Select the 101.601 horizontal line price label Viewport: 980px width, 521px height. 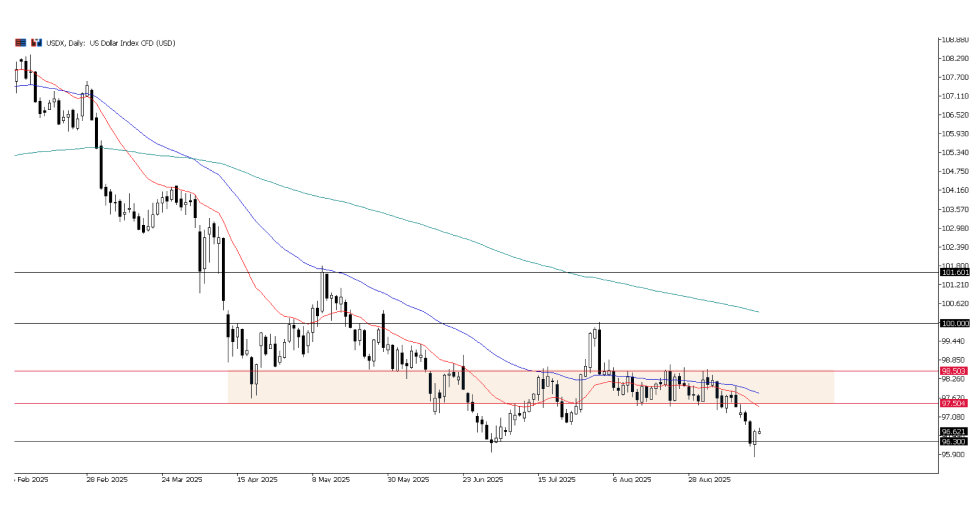tap(953, 272)
